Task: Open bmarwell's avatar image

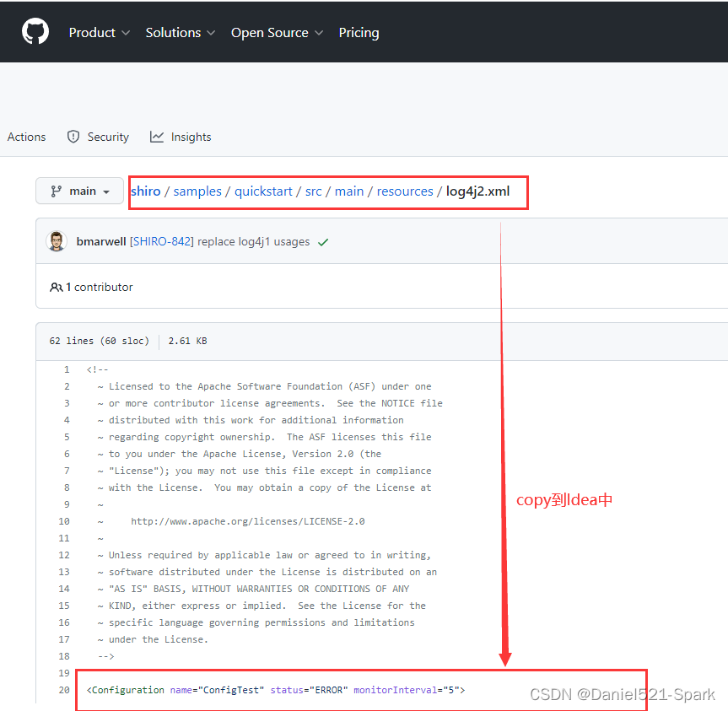Action: [57, 241]
